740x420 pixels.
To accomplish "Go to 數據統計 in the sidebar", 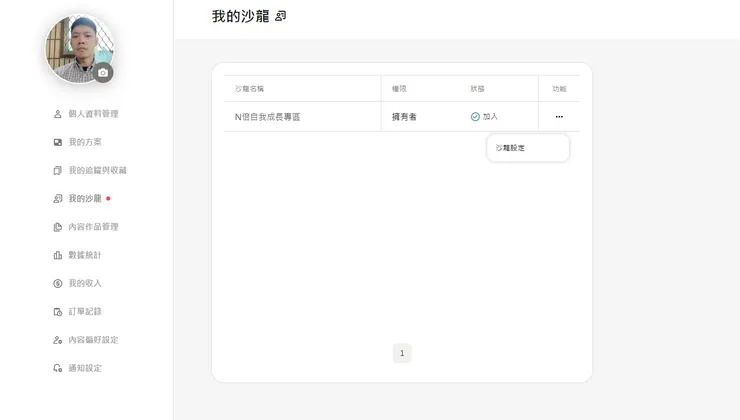I will pyautogui.click(x=85, y=255).
